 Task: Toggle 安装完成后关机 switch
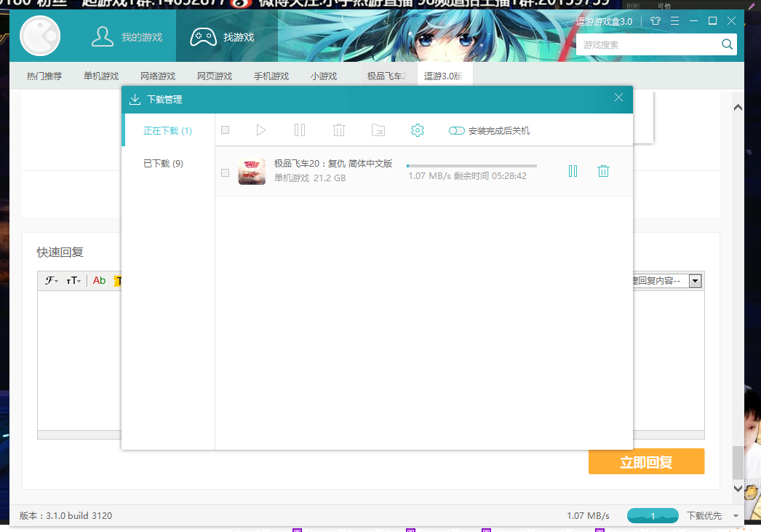[x=456, y=130]
